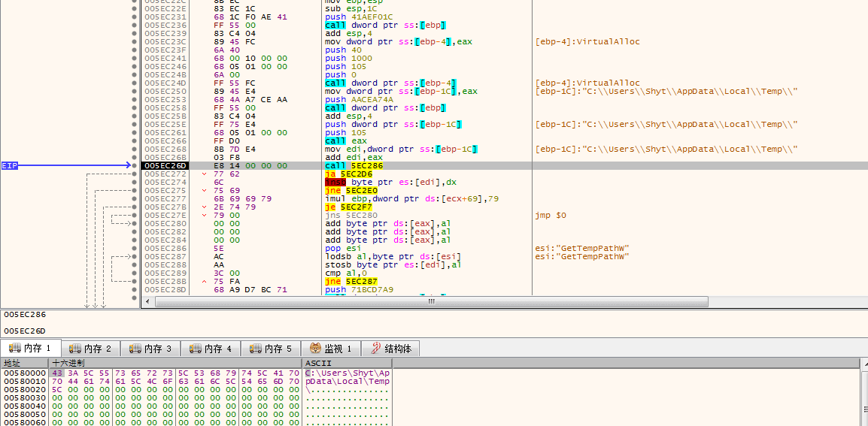
Task: Click opcode bytes 'E8 14 00 00 00'
Action: click(x=250, y=165)
